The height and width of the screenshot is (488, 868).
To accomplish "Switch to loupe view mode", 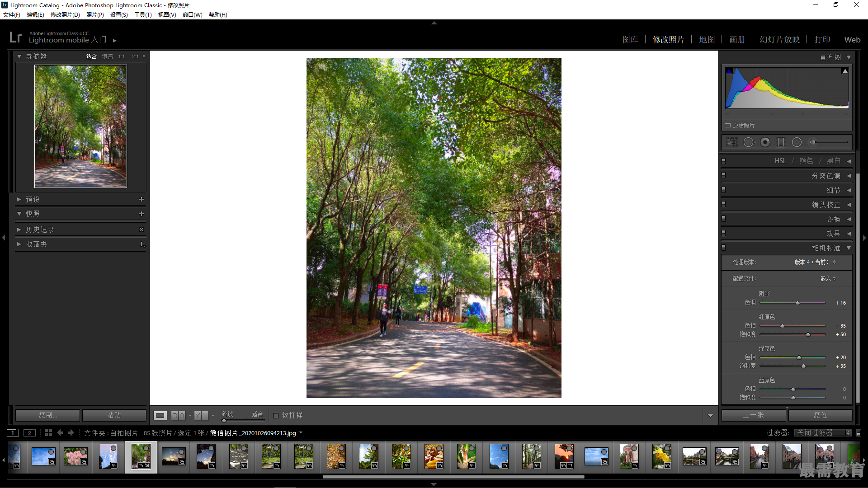I will coord(160,415).
